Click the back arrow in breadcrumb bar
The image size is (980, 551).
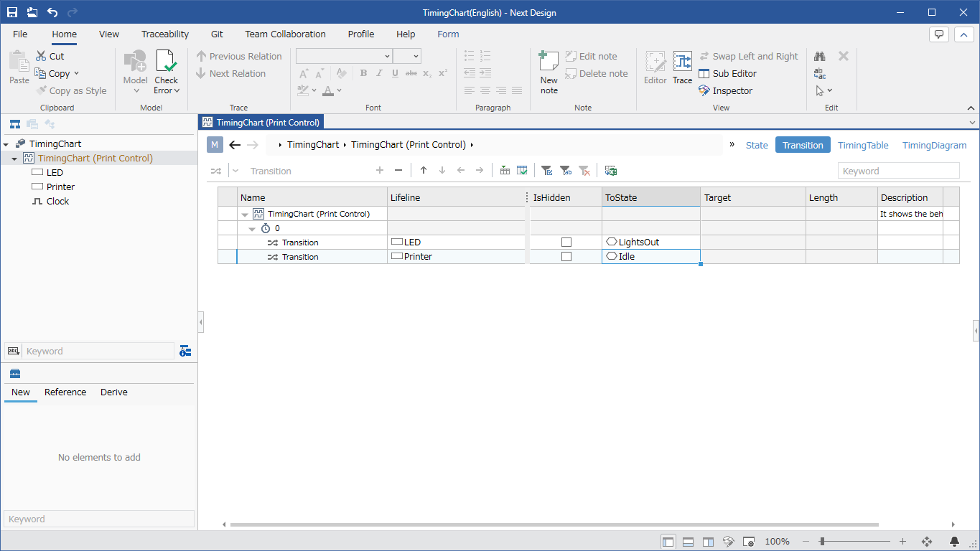click(x=235, y=145)
